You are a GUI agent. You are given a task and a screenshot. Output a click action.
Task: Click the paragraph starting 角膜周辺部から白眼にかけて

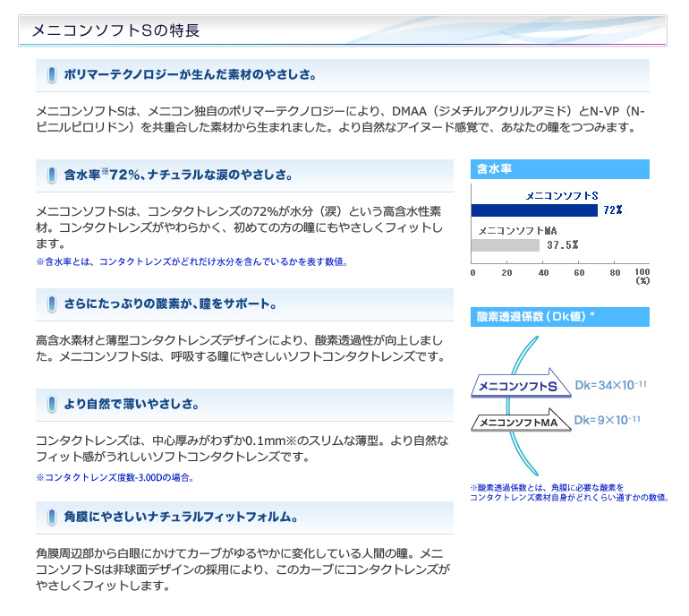point(243,569)
